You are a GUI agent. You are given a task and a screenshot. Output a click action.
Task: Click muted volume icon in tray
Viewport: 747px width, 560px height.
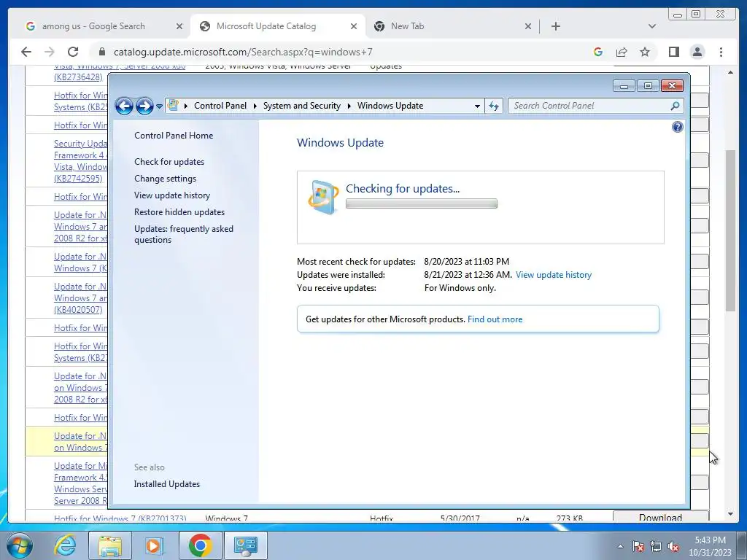click(x=673, y=547)
